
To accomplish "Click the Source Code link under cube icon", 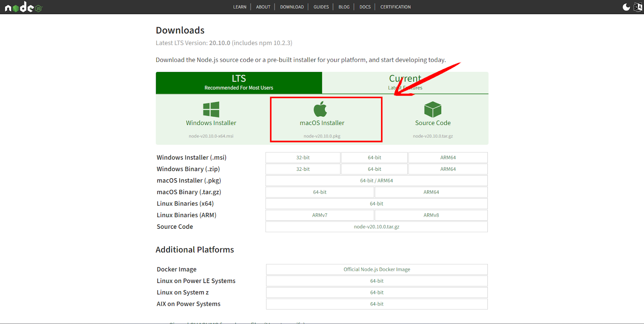I will tap(433, 123).
